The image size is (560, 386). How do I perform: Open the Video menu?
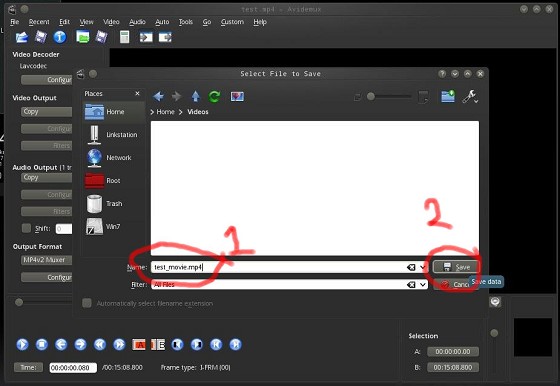(x=111, y=22)
